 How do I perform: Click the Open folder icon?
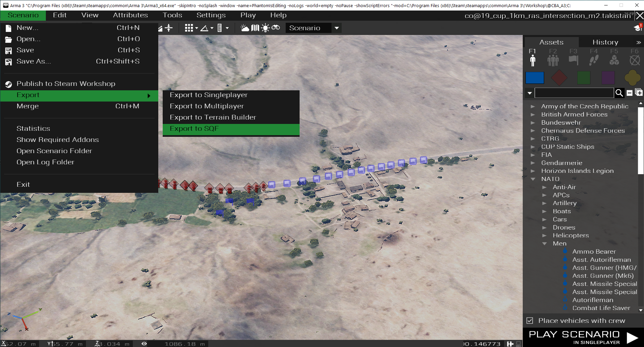[x=8, y=39]
